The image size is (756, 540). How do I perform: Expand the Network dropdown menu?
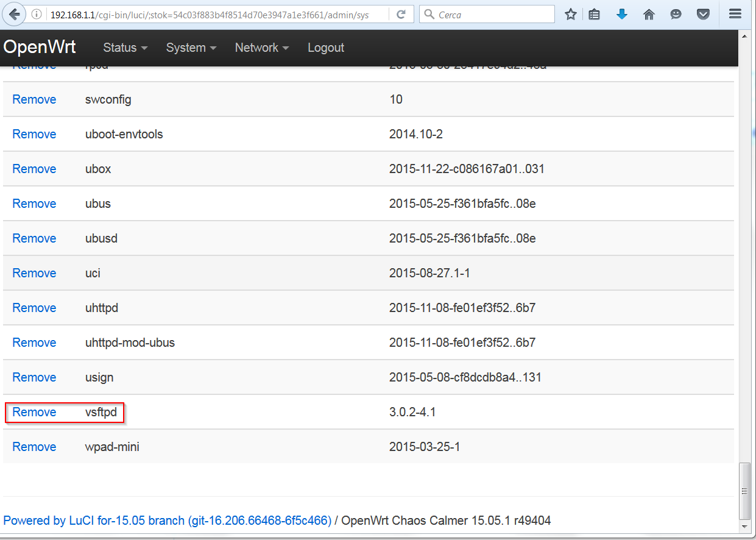coord(261,48)
